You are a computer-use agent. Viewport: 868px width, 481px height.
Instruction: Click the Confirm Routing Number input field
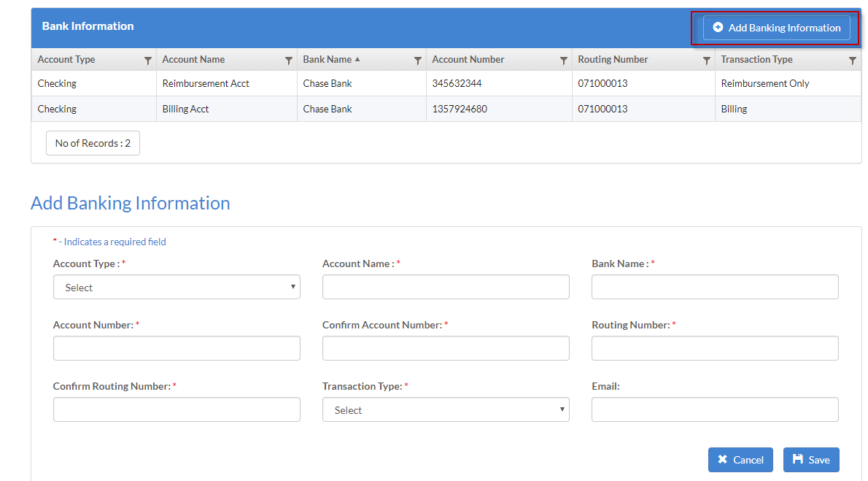[177, 409]
